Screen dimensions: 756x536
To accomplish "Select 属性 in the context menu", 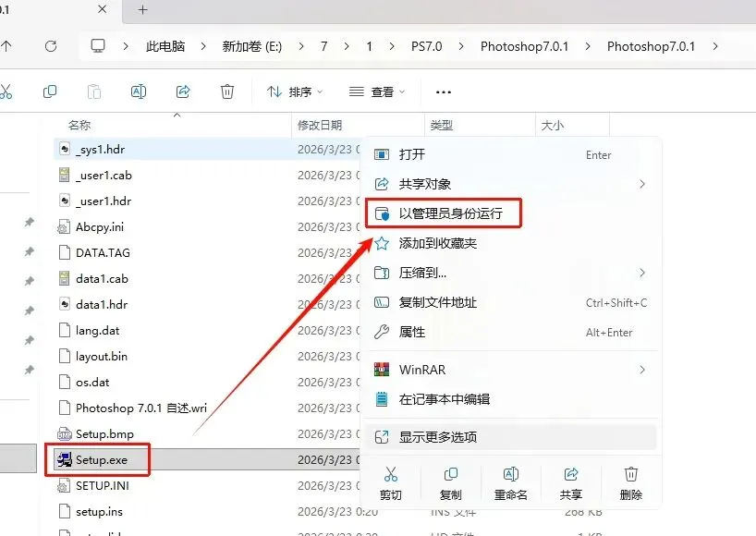I will tap(511, 332).
